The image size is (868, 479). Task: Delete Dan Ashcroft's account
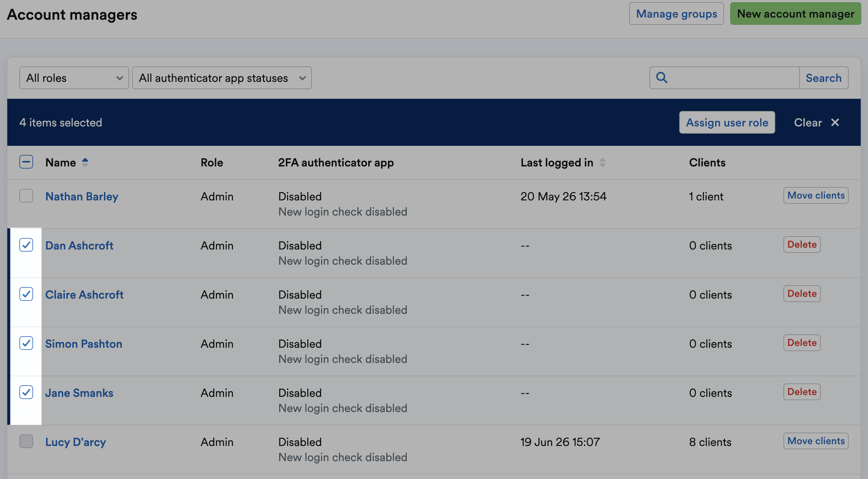coord(802,244)
